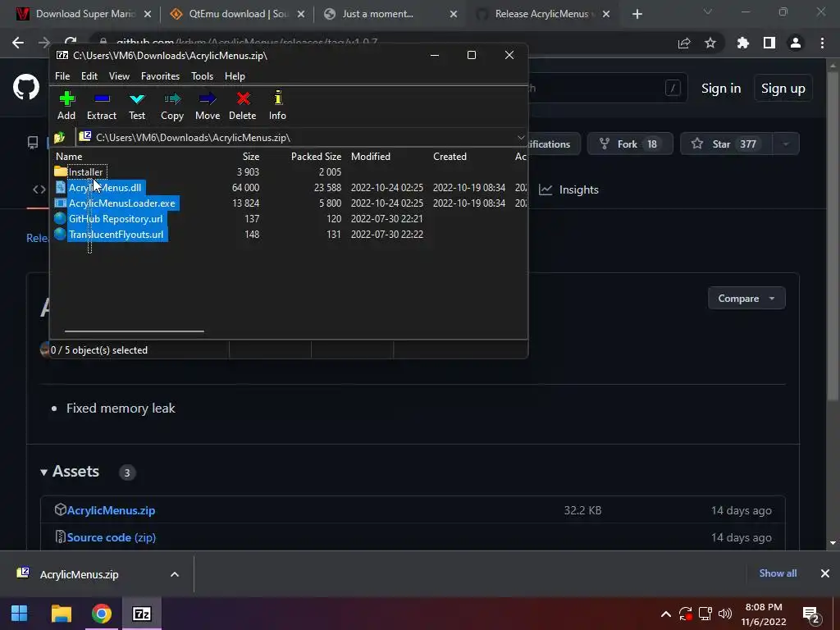Viewport: 840px width, 630px height.
Task: Click Show all downloads
Action: [778, 573]
